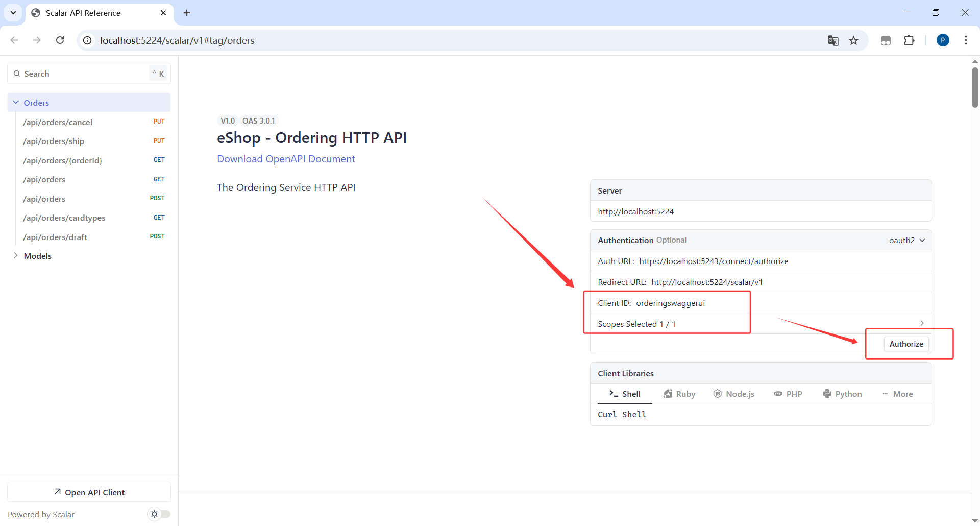
Task: Bookmark this page with the star
Action: pyautogui.click(x=854, y=40)
